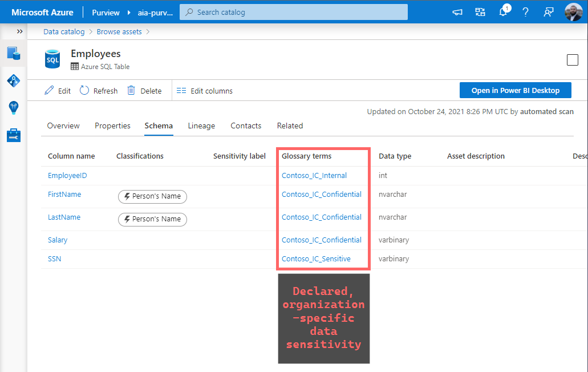Click the SQL database asset icon
This screenshot has height=372, width=588.
[x=52, y=59]
